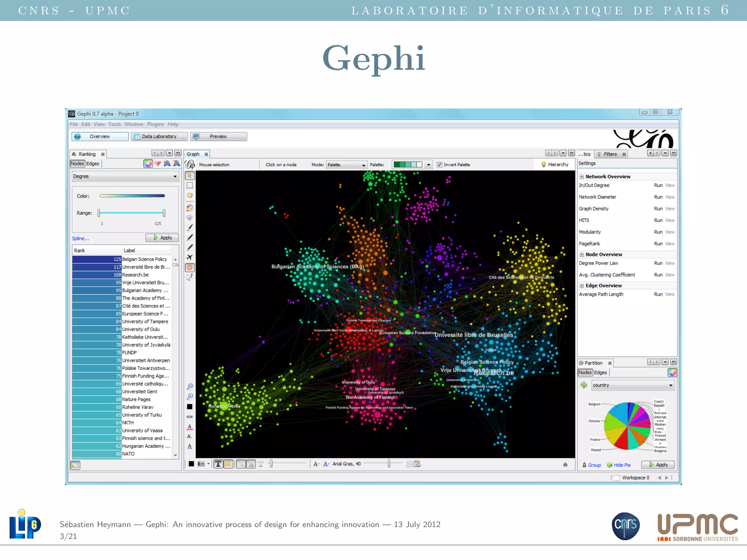Image resolution: width=747 pixels, height=560 pixels.
Task: Select the orange heat map tool
Action: [190, 267]
